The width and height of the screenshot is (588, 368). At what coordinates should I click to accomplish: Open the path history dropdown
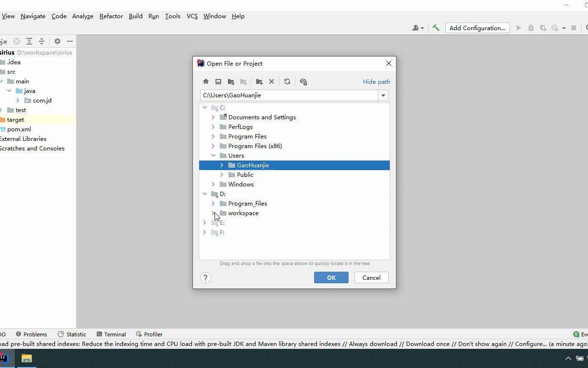pyautogui.click(x=383, y=95)
